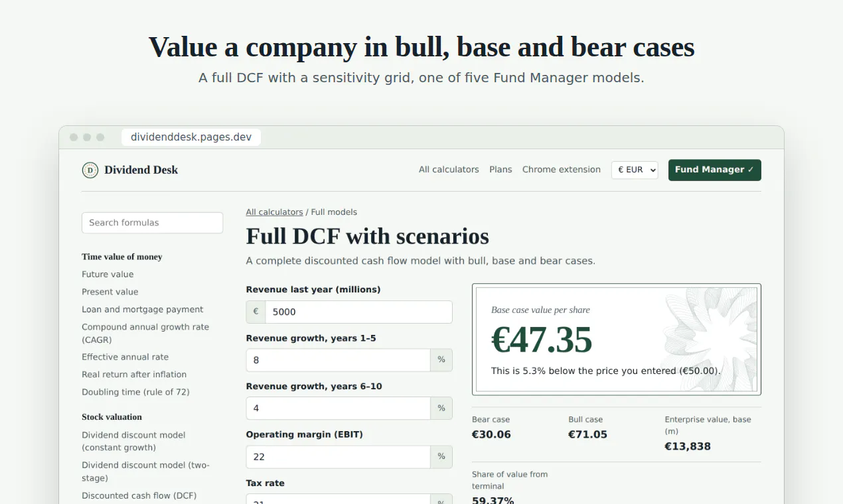Screen dimensions: 843x504
Task: Click the Revenue last year input field
Action: [x=358, y=312]
